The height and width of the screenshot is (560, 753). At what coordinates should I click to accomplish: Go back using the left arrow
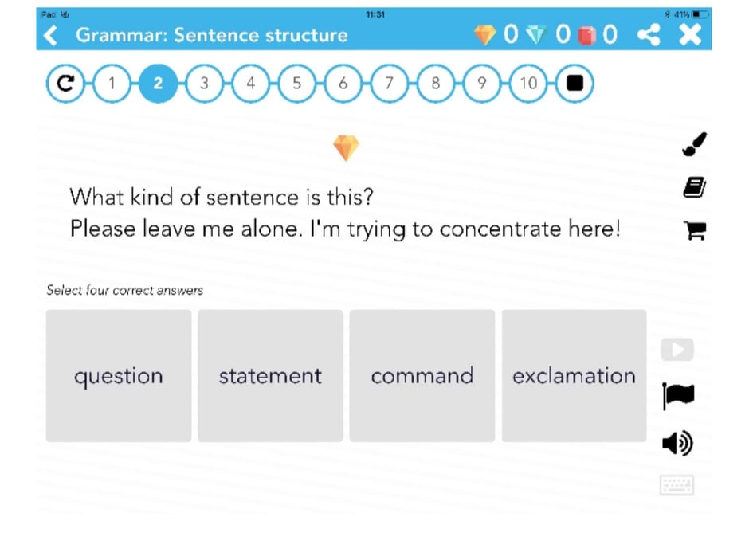point(51,36)
